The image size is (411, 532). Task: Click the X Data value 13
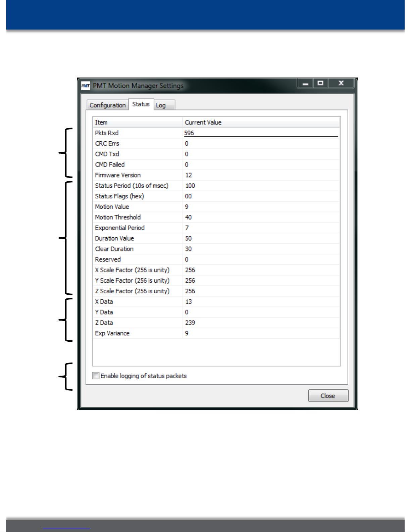coord(189,301)
